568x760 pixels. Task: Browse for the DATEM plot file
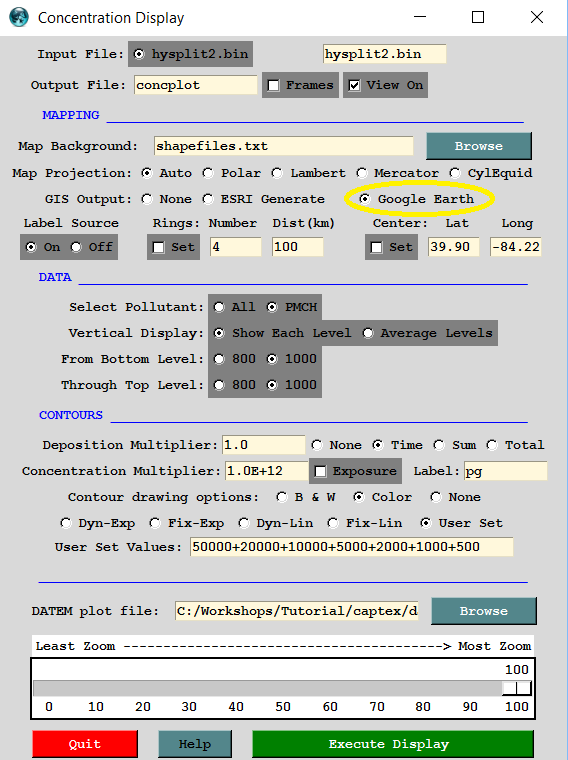click(x=484, y=611)
